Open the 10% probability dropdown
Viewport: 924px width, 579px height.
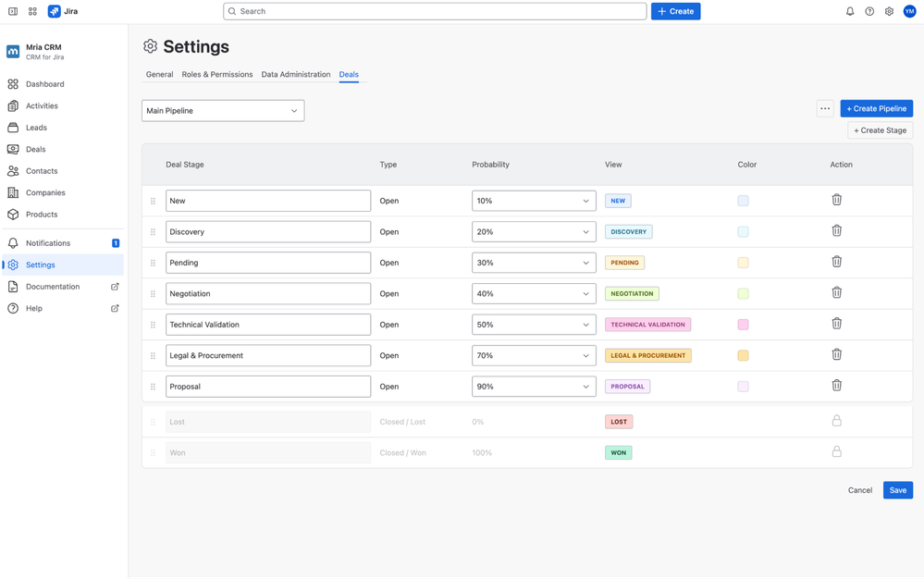click(534, 201)
